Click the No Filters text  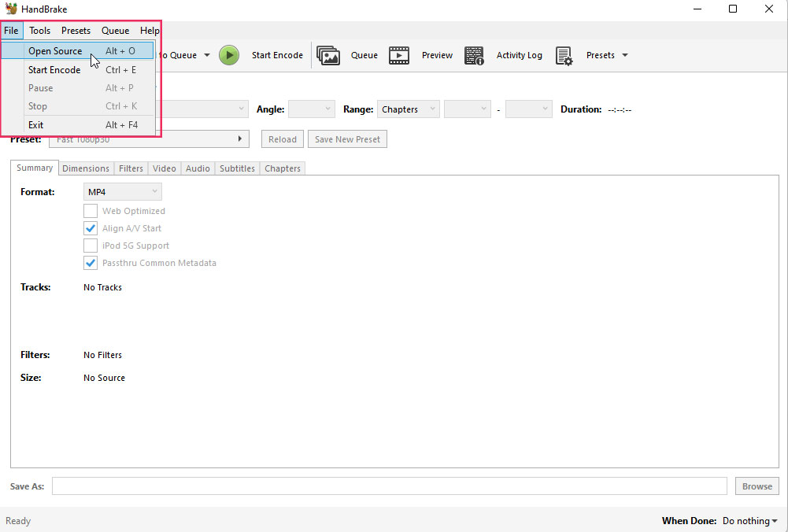pos(102,355)
